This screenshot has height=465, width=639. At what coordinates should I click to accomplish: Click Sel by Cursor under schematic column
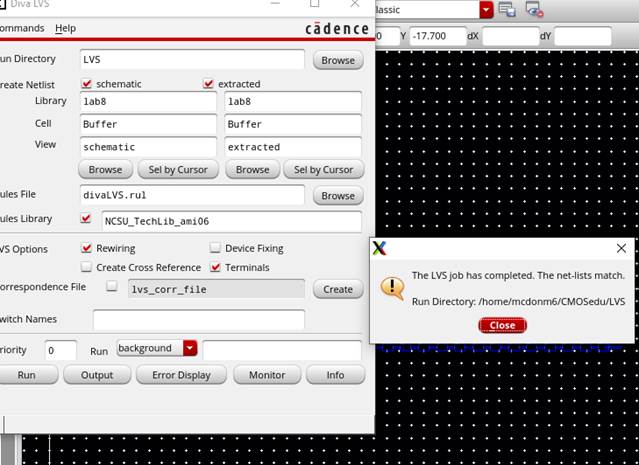(x=178, y=170)
